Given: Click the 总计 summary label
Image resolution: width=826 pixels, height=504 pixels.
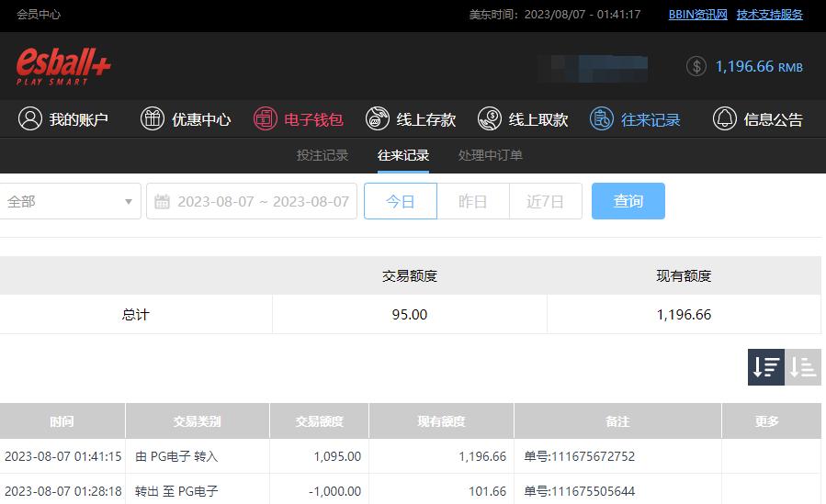Looking at the screenshot, I should click(135, 315).
